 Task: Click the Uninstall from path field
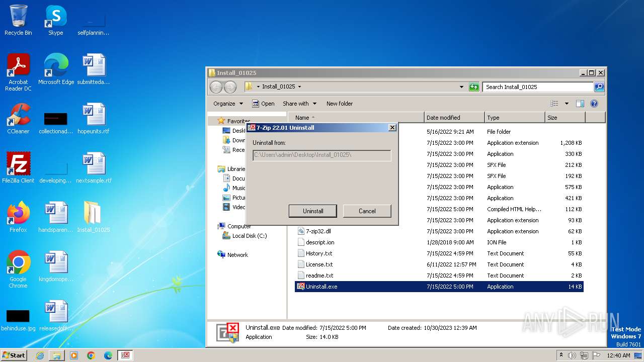point(321,155)
